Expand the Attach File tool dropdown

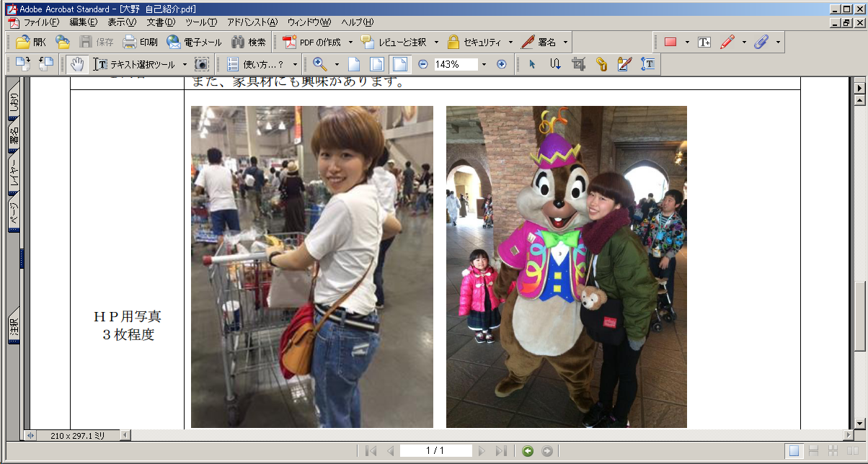pos(778,42)
